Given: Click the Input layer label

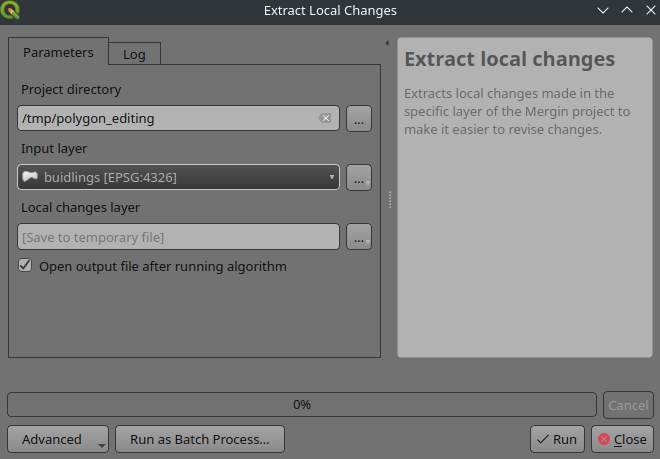Looking at the screenshot, I should pos(54,149).
